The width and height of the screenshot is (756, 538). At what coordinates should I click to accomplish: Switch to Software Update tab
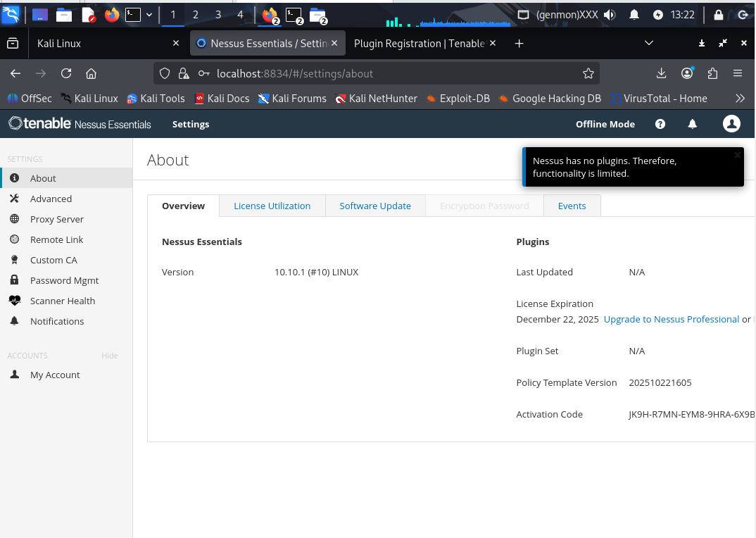375,206
